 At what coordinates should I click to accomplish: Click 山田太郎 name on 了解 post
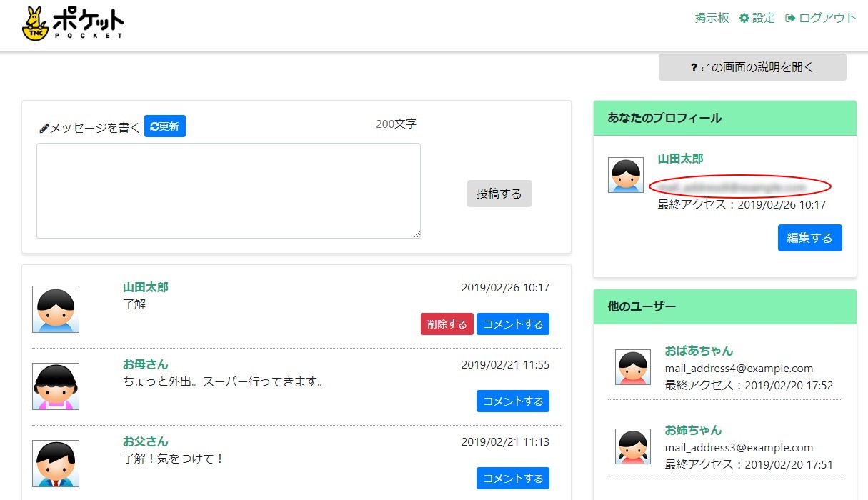146,287
